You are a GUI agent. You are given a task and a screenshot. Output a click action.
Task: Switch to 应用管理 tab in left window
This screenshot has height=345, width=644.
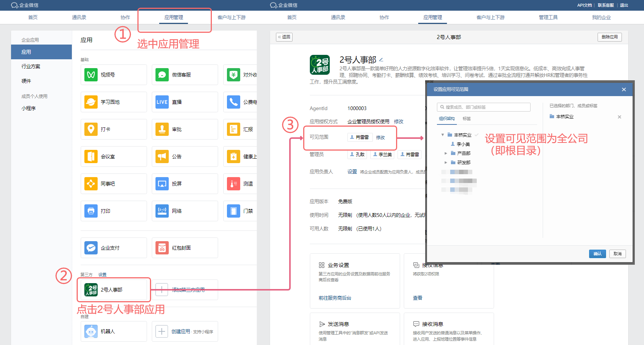tap(174, 17)
